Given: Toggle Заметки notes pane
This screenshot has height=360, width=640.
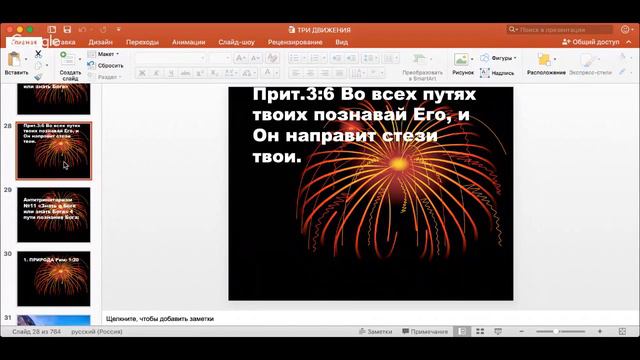Looking at the screenshot, I should tap(375, 331).
